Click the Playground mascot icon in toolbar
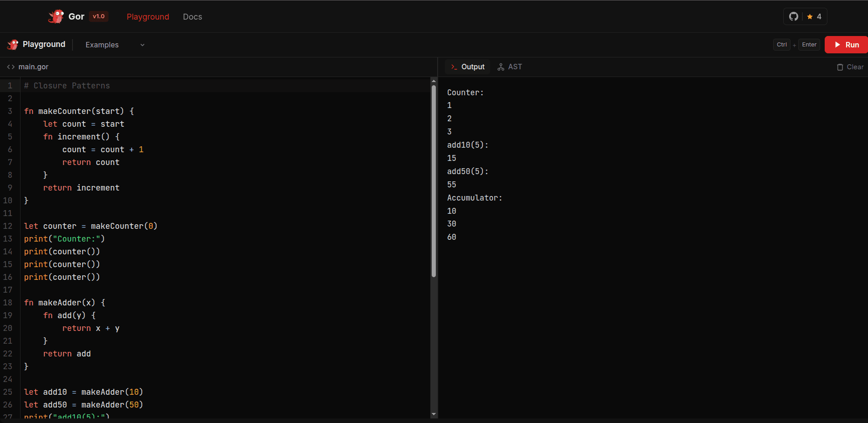The image size is (868, 423). 13,44
